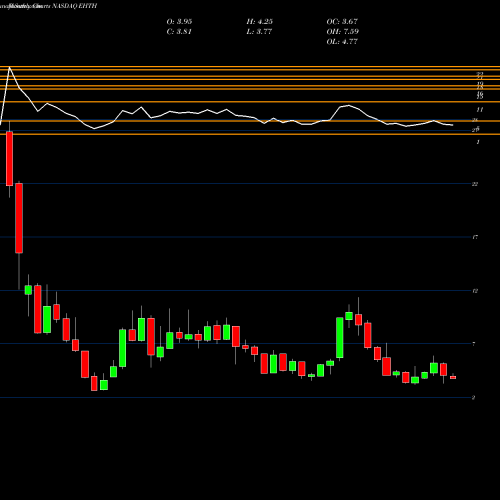Viewport: 500px width, 500px height.
Task: Click the 'NASDAQ EHTH' chart title
Action: (x=75, y=6)
